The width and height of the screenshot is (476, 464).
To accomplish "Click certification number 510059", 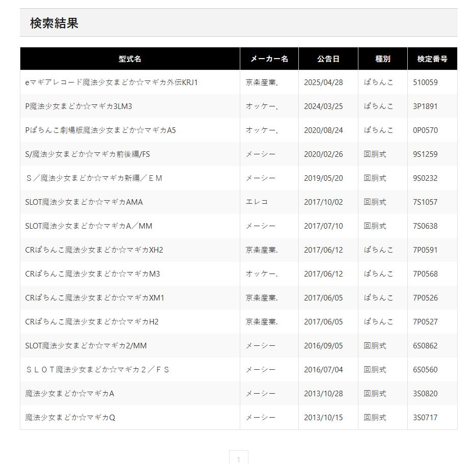I will pyautogui.click(x=425, y=83).
